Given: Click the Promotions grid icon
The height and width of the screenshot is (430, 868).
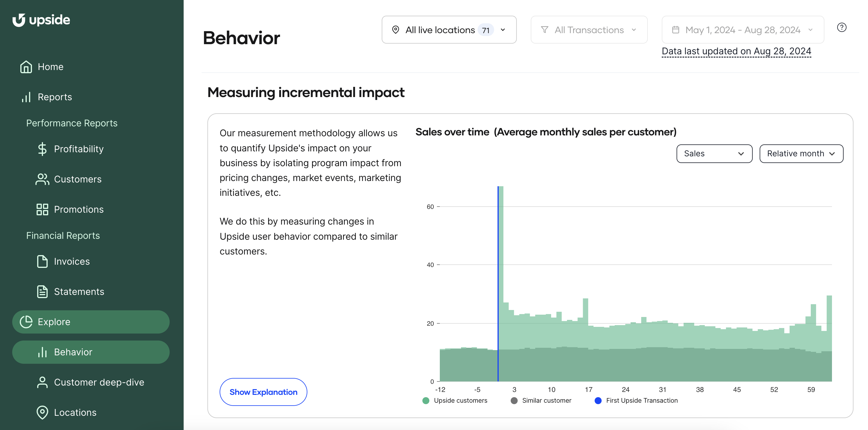Looking at the screenshot, I should [x=42, y=209].
